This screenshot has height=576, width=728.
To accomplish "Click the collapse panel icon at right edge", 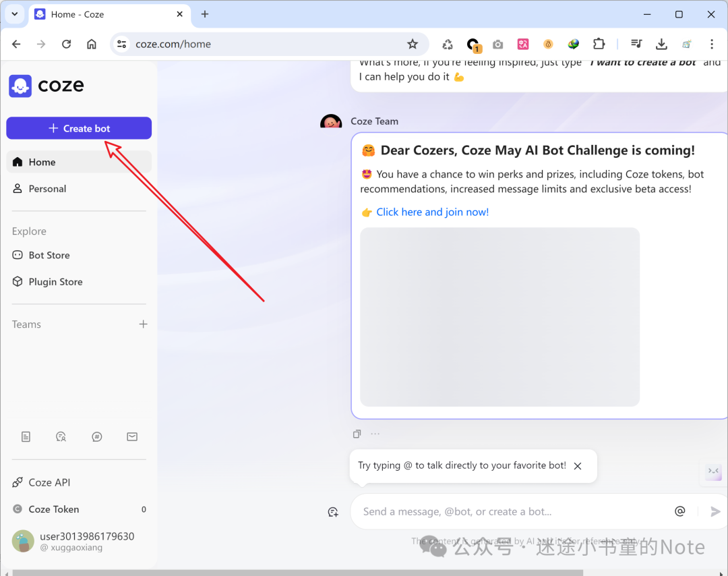I will pos(713,471).
